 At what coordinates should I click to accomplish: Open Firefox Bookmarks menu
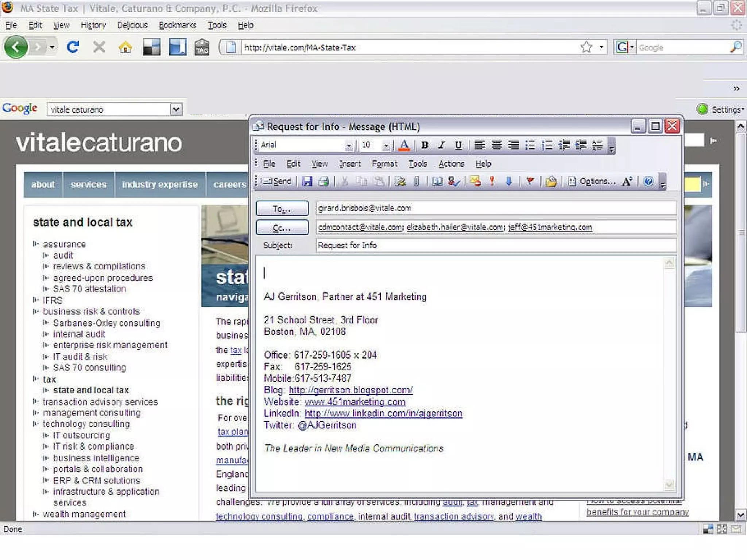coord(177,25)
